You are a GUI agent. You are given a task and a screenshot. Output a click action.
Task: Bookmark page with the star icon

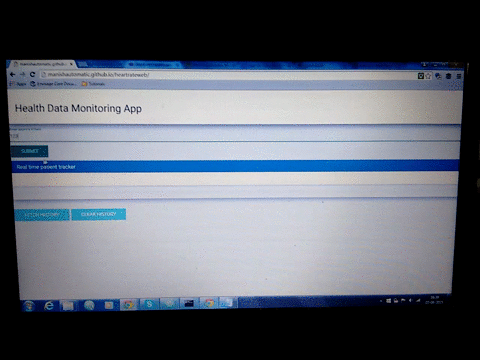pyautogui.click(x=428, y=76)
